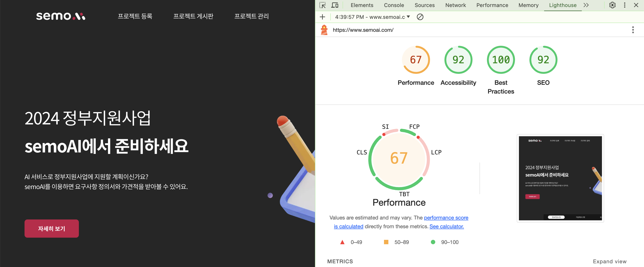Click the page screenshot thumbnail

[560, 178]
